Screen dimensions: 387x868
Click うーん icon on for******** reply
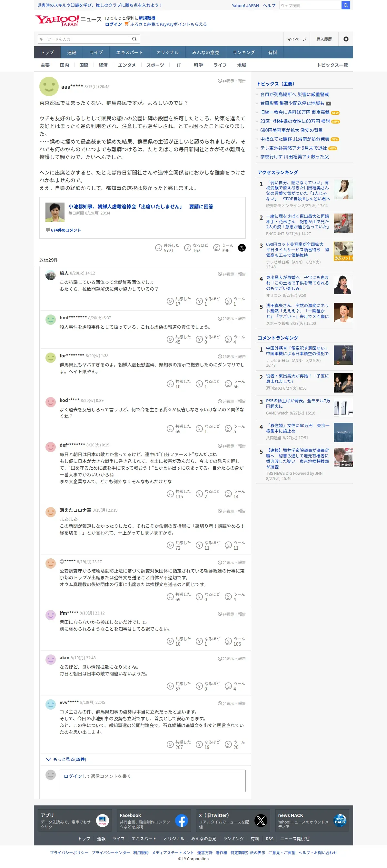[x=228, y=384]
